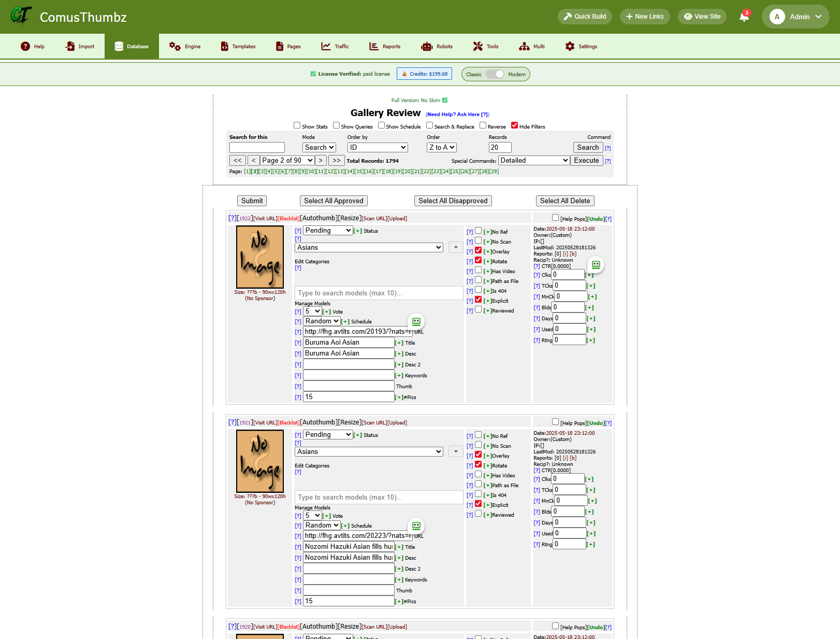840x639 pixels.
Task: Uncheck the Hide Filters checkbox
Action: point(514,125)
